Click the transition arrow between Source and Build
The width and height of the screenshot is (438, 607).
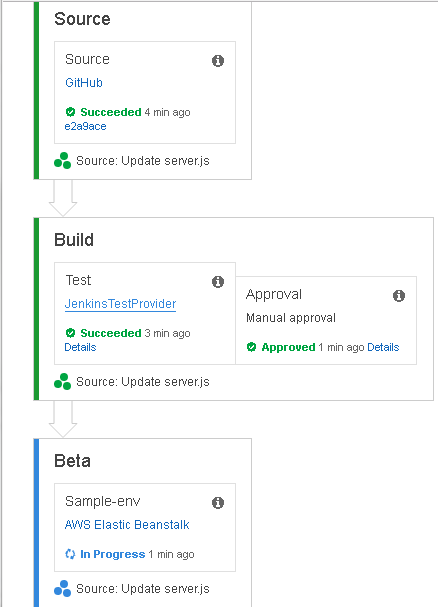pos(63,198)
